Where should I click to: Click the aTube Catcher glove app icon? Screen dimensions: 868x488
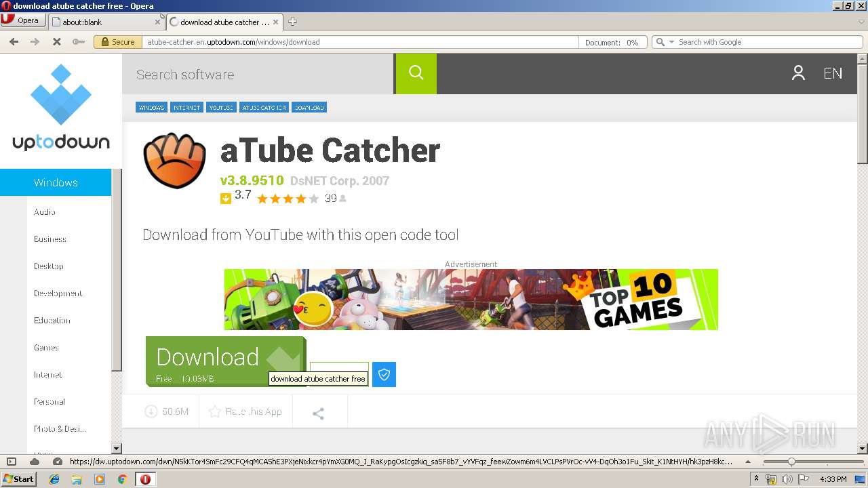pyautogui.click(x=174, y=161)
